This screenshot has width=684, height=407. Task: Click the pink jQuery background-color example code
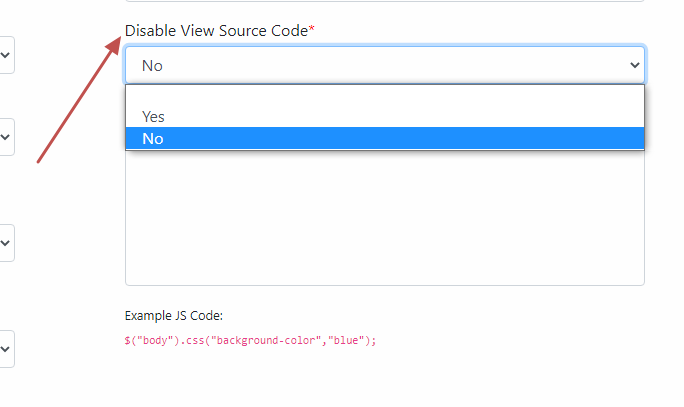pyautogui.click(x=250, y=340)
